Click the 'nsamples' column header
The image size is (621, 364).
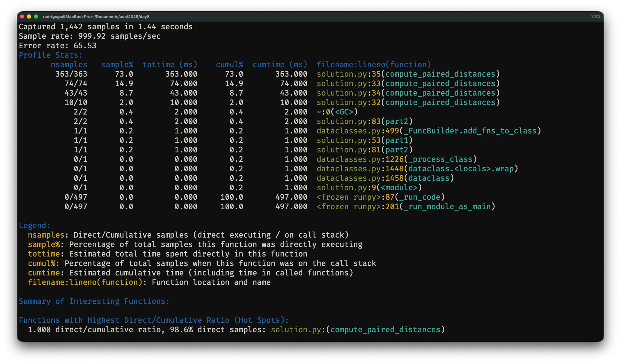(69, 65)
